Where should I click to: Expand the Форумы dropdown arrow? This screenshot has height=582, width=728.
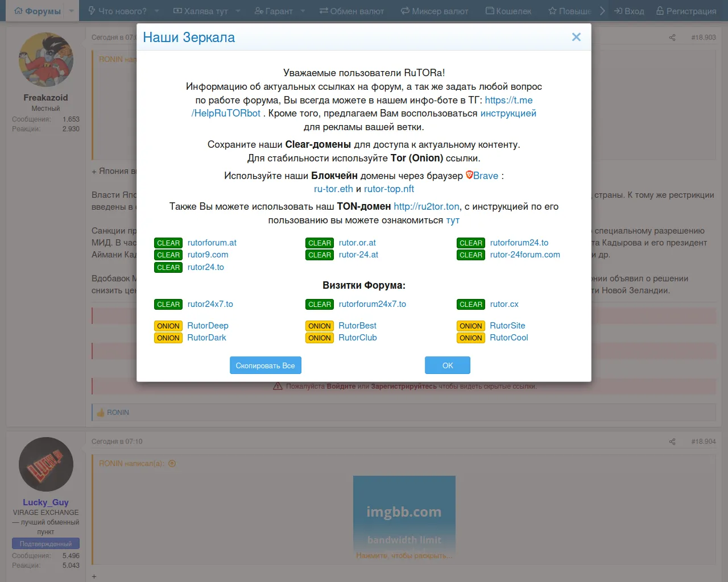(x=72, y=11)
